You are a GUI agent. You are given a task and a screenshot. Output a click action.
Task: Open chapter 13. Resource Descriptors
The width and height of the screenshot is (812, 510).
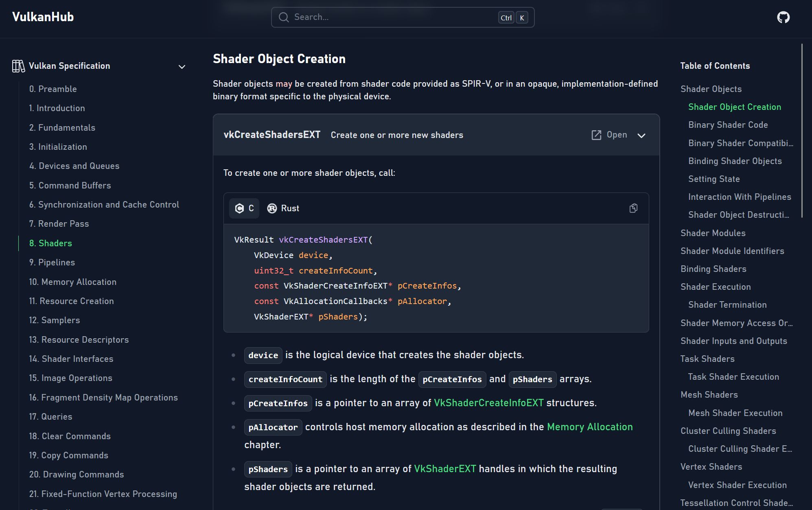click(79, 340)
